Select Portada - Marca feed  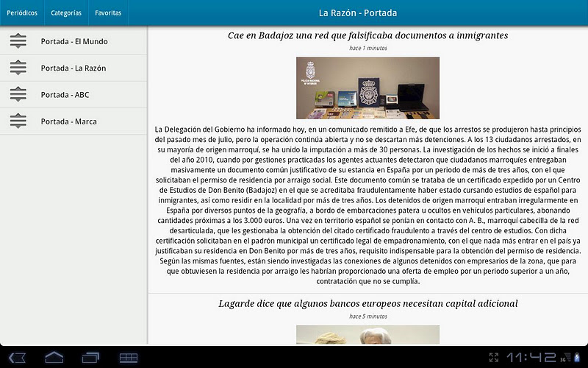click(73, 121)
